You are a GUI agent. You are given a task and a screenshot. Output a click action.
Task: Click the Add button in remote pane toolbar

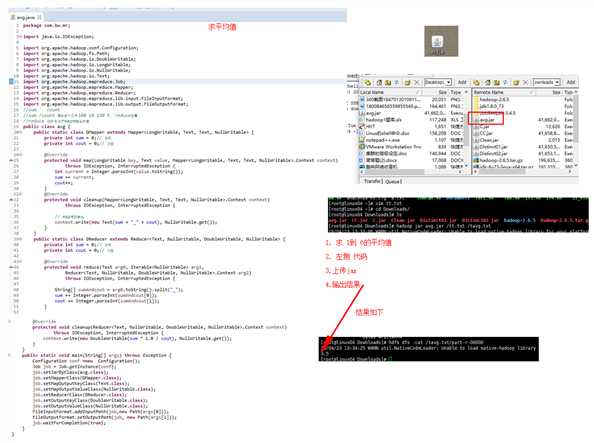(x=571, y=82)
